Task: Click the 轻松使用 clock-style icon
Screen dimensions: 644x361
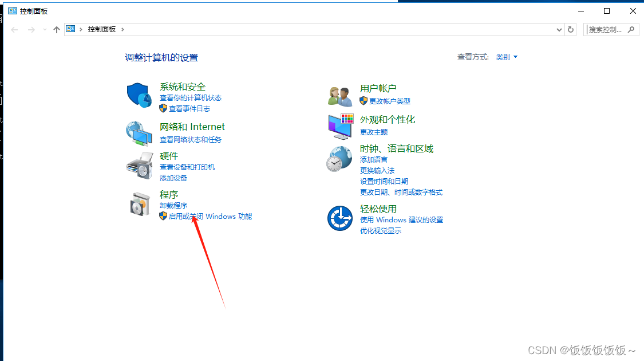Action: 340,218
